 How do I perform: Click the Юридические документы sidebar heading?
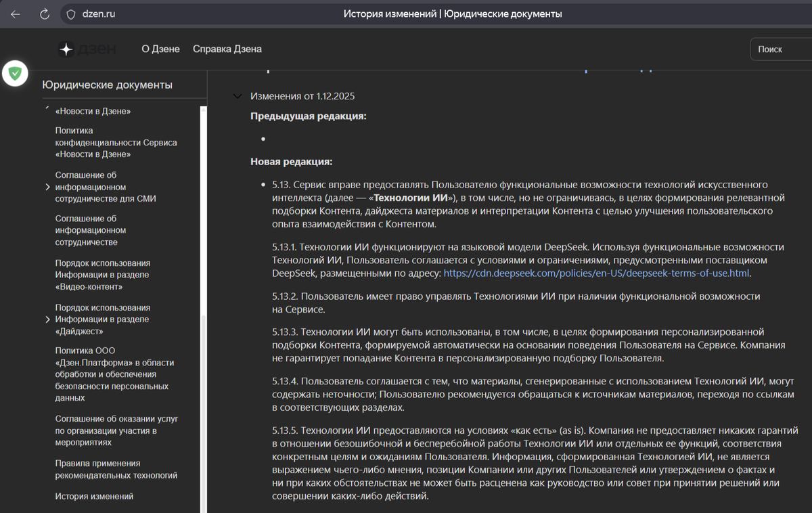point(107,85)
